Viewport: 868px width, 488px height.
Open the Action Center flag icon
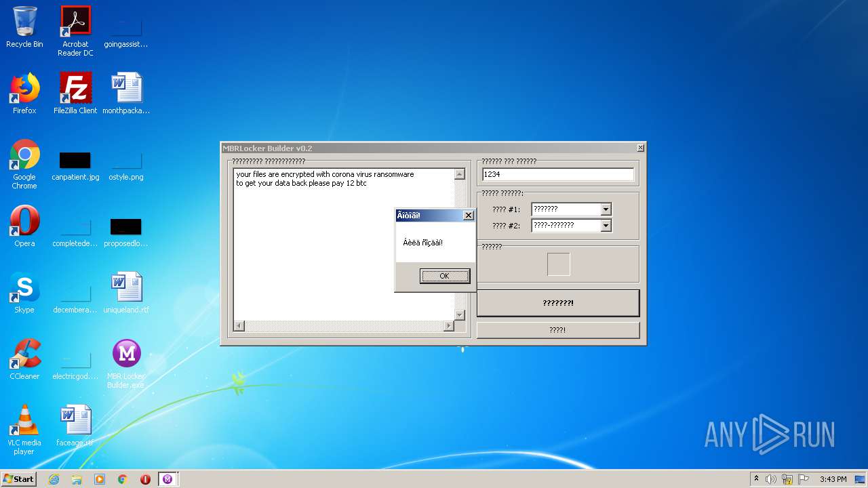pyautogui.click(x=804, y=479)
